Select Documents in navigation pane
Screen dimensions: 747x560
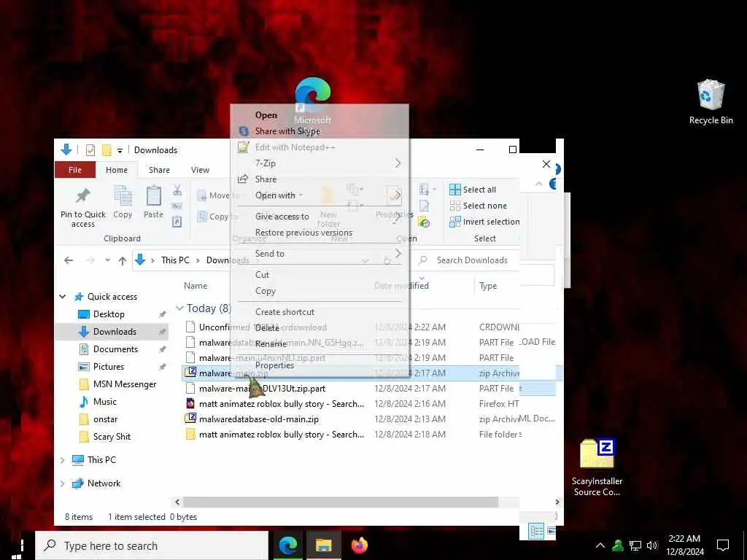[115, 349]
